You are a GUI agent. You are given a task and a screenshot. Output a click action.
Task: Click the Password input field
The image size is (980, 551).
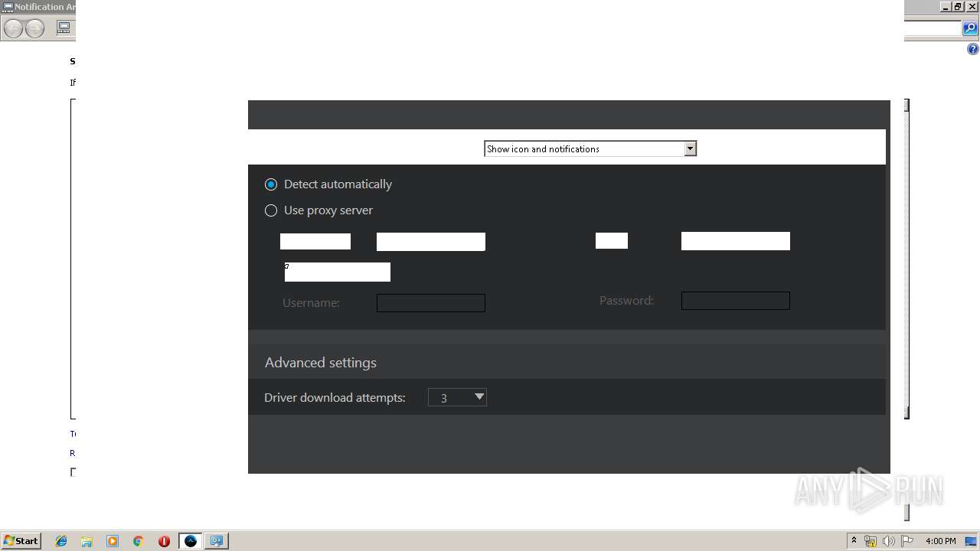click(x=736, y=301)
